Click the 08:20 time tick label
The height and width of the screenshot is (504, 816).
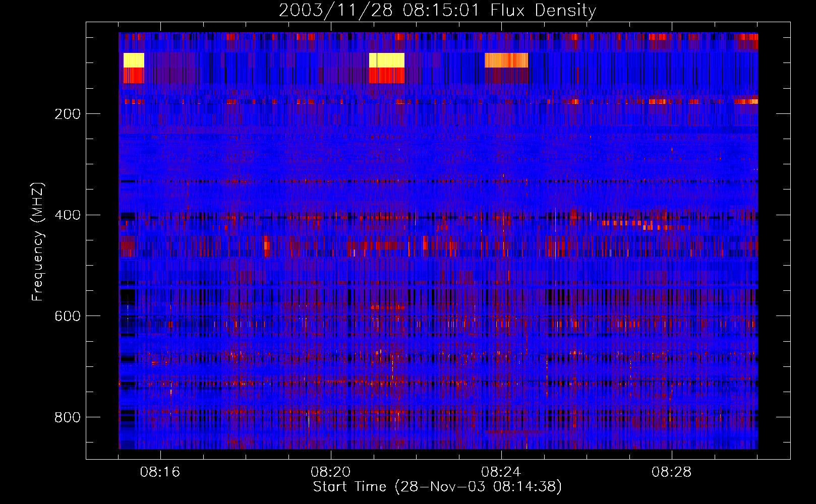[330, 472]
